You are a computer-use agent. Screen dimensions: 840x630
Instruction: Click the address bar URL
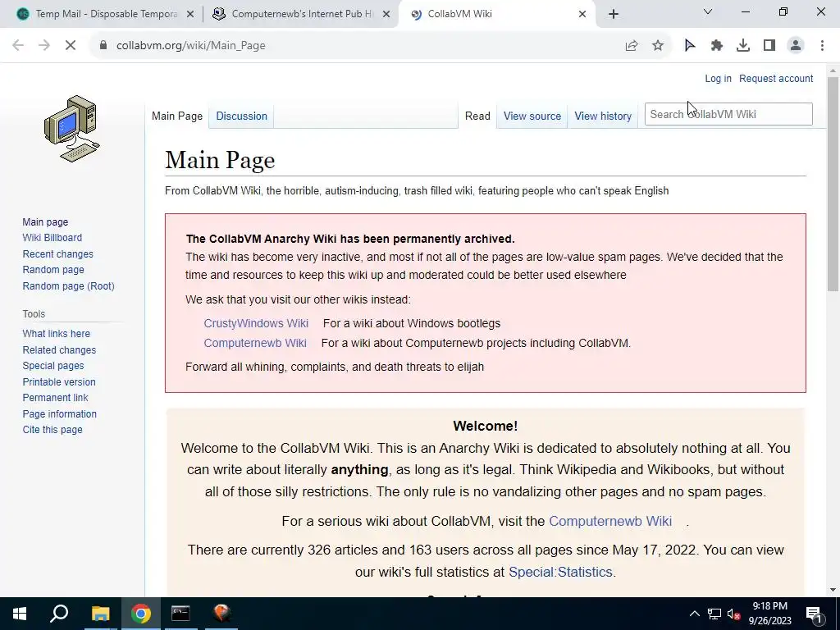pos(190,46)
